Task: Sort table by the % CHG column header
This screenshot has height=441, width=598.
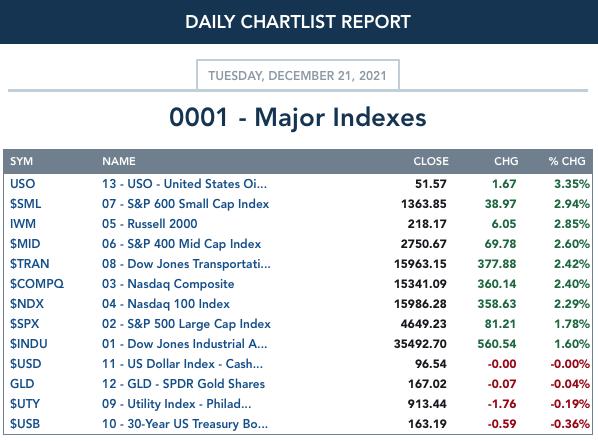Action: (x=567, y=161)
